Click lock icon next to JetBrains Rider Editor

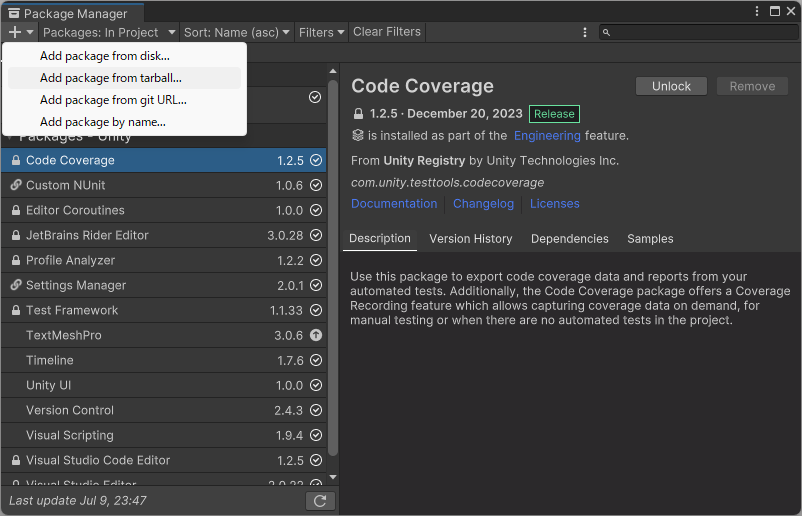(16, 235)
